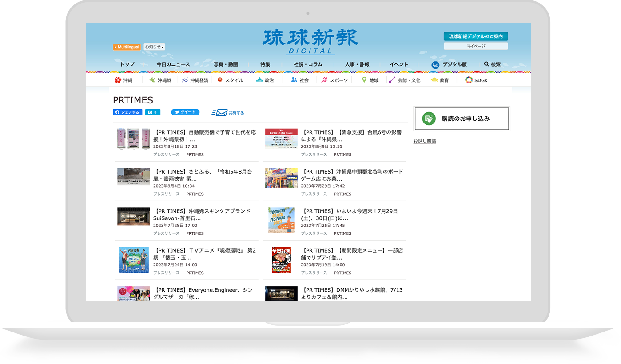
Task: Open 琉球新報デジタルのご案内
Action: click(x=476, y=36)
